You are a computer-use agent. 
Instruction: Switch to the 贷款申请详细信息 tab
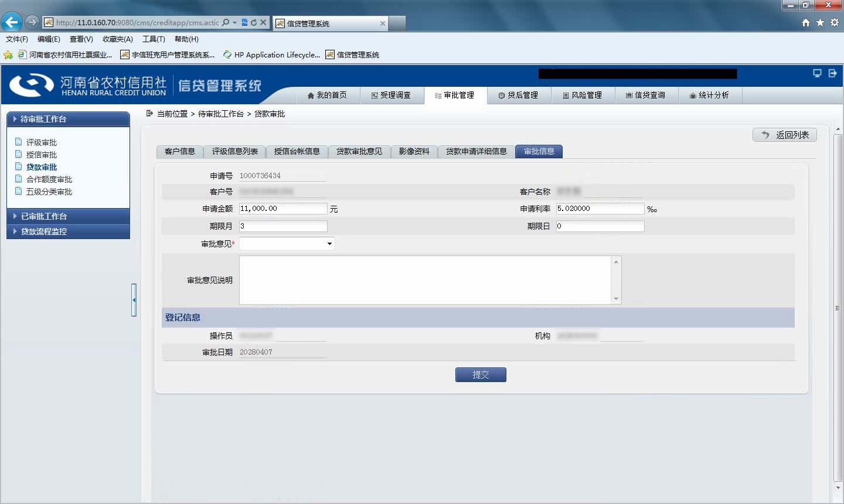tap(476, 151)
